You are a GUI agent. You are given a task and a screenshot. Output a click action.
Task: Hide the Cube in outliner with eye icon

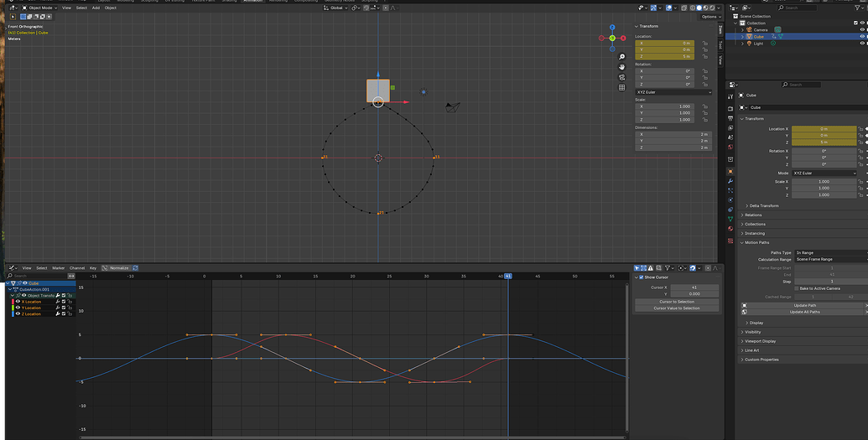pyautogui.click(x=862, y=37)
